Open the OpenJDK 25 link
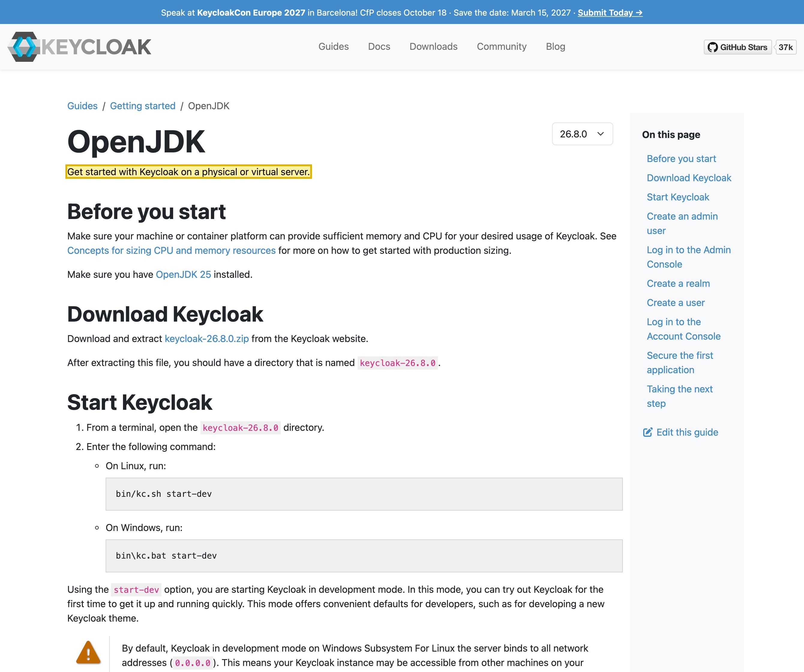This screenshot has width=804, height=672. tap(183, 274)
